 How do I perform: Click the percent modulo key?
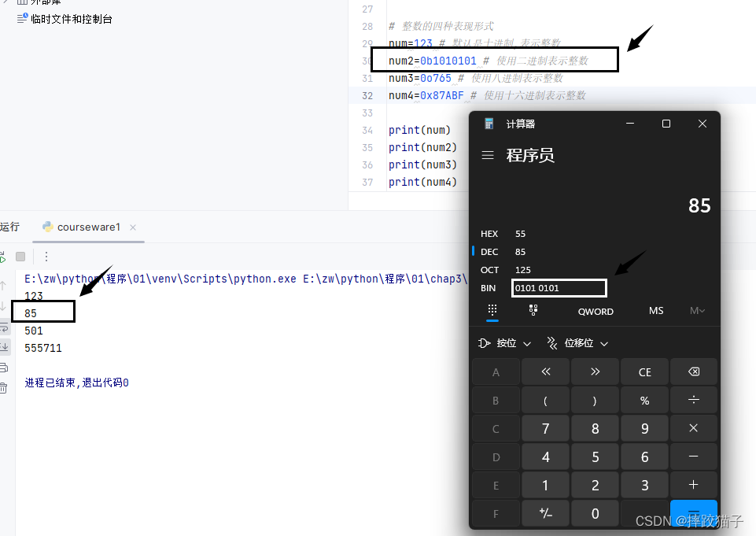[x=644, y=401]
